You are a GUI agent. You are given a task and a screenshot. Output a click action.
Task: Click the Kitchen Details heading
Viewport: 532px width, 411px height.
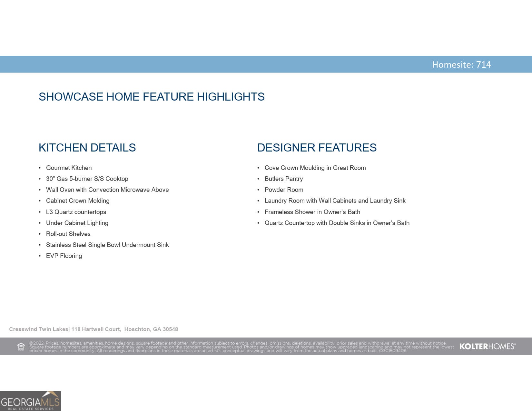pos(87,148)
